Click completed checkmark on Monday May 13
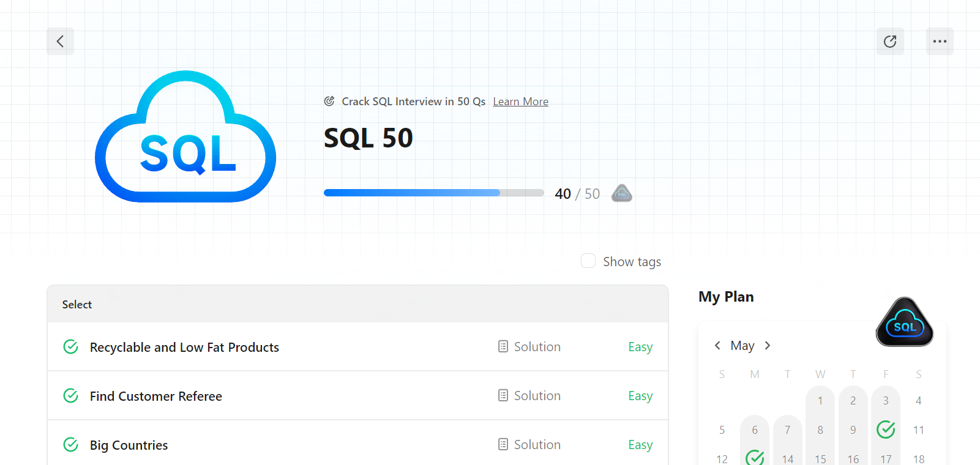The image size is (980, 465). tap(755, 458)
